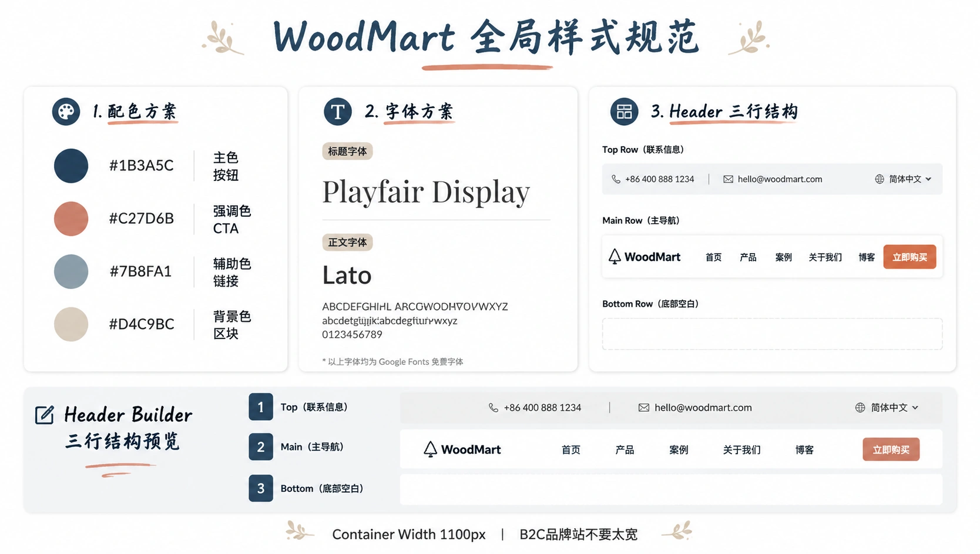Click the phone icon in the Top Row card
The width and height of the screenshot is (980, 554).
616,179
